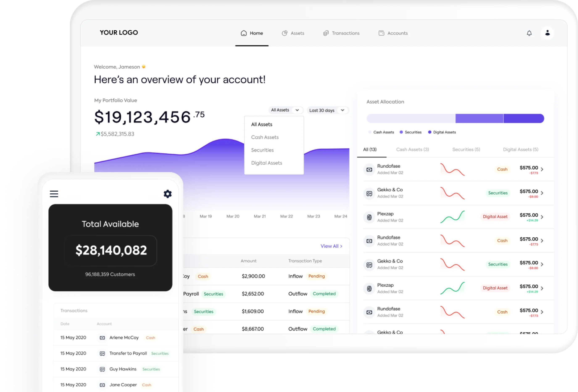Select the Cash Assets tab
This screenshot has height=392, width=578.
coord(412,149)
